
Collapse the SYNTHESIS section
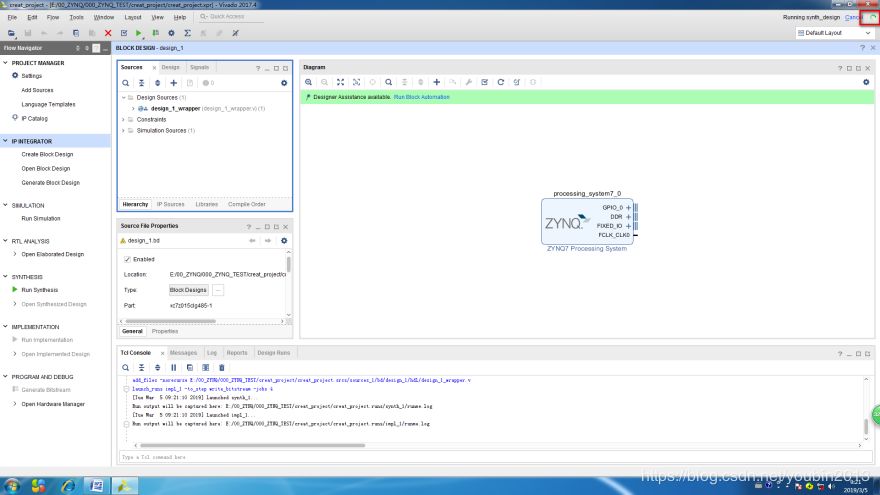tap(6, 277)
